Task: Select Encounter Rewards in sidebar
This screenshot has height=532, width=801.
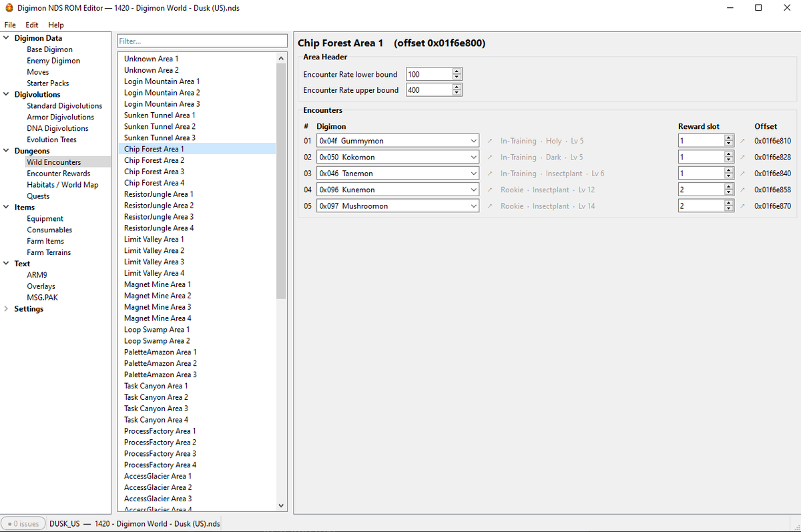Action: coord(59,174)
